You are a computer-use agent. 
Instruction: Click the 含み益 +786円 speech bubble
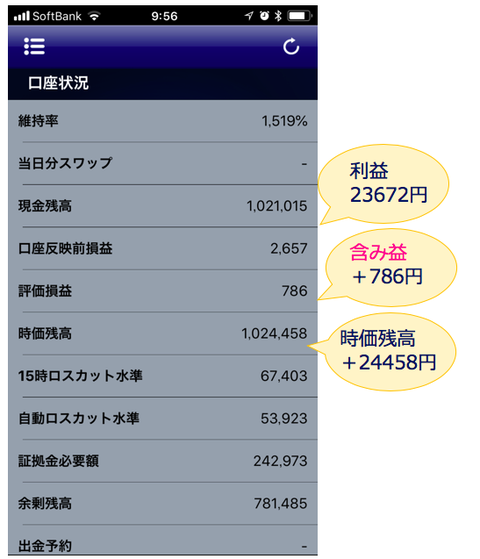(388, 267)
